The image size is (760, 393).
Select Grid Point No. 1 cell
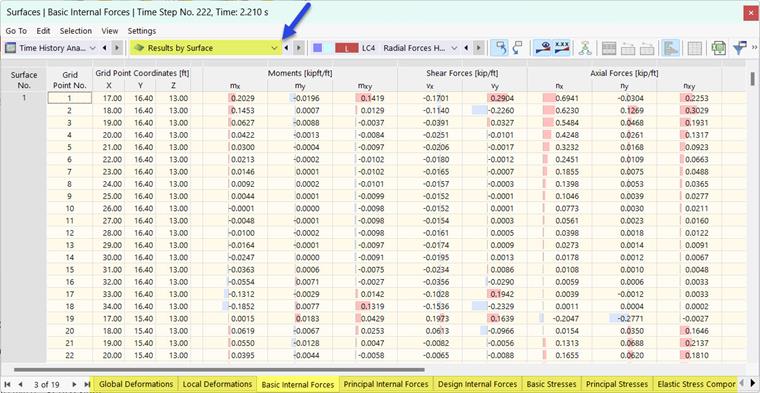click(x=69, y=98)
